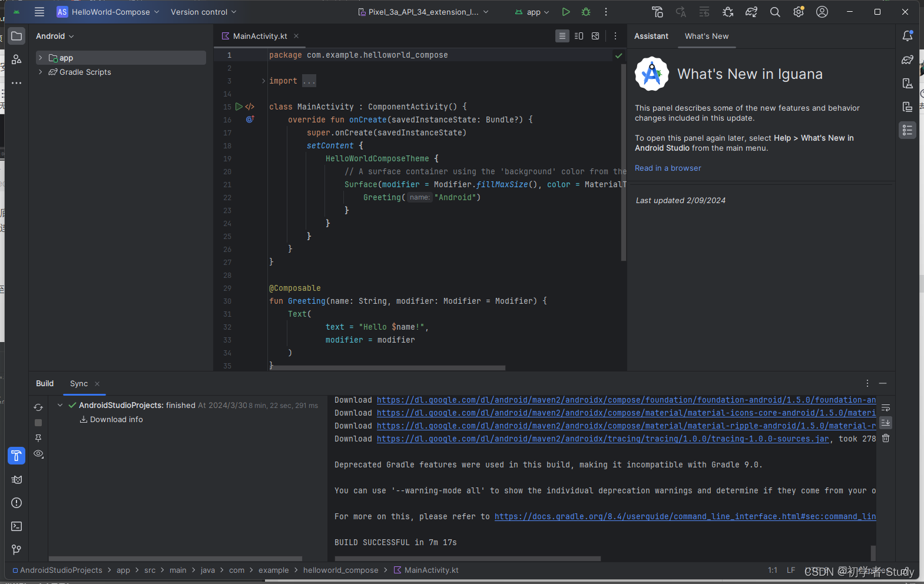
Task: Close the Sync tab
Action: [97, 384]
